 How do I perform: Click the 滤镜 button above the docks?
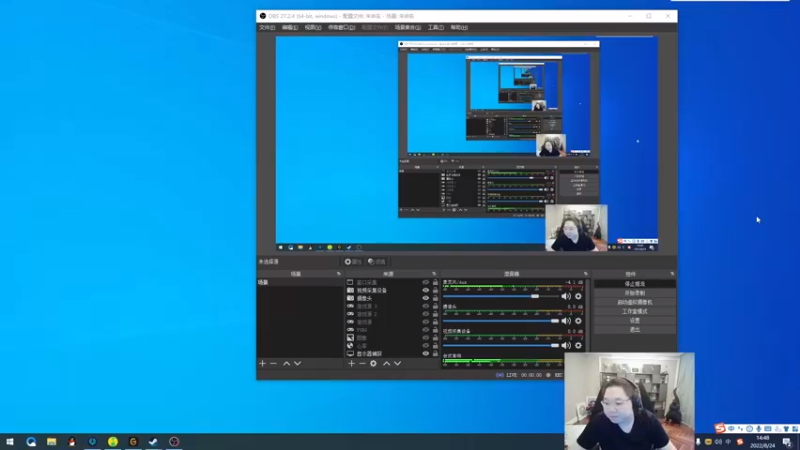(377, 262)
